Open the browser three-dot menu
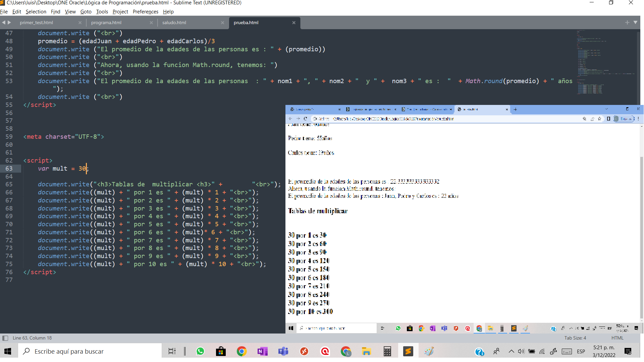644x362 pixels. click(x=638, y=119)
